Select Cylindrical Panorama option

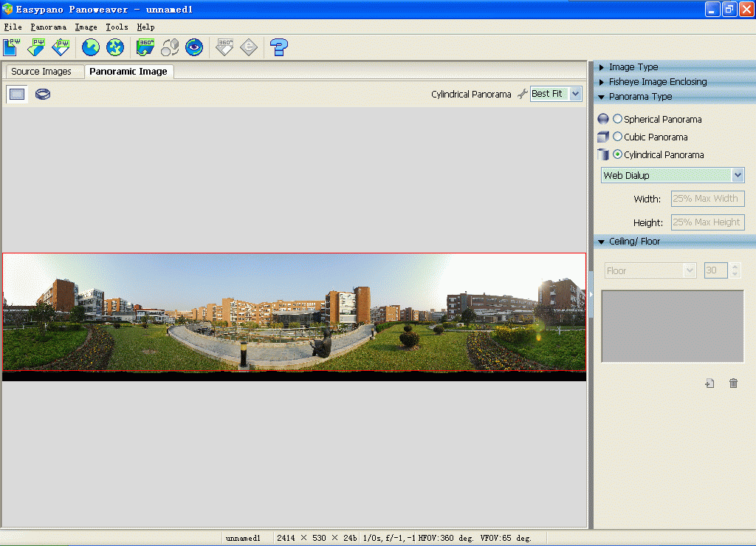click(616, 154)
